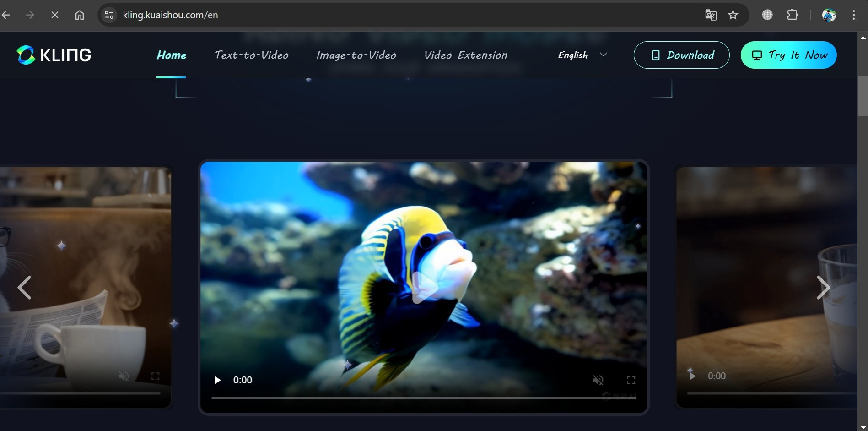Enter fullscreen on the fish video
The image size is (868, 431).
[631, 380]
